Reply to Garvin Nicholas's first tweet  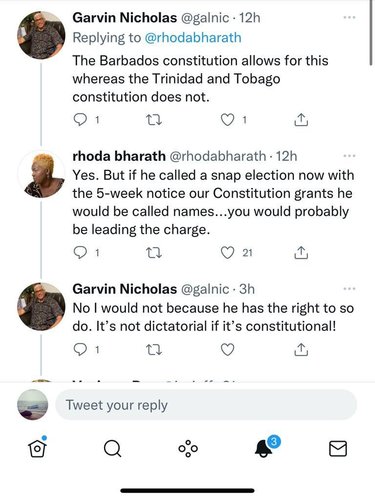point(80,120)
